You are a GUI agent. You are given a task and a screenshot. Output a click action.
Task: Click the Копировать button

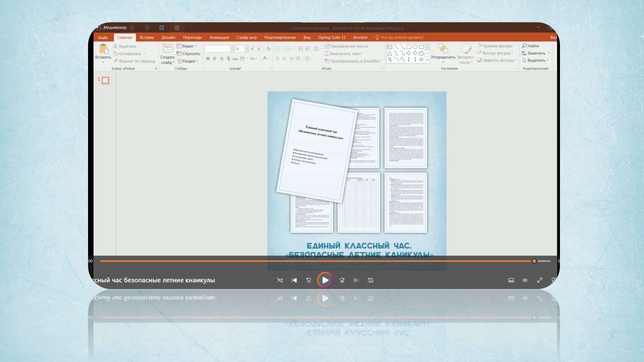(129, 53)
